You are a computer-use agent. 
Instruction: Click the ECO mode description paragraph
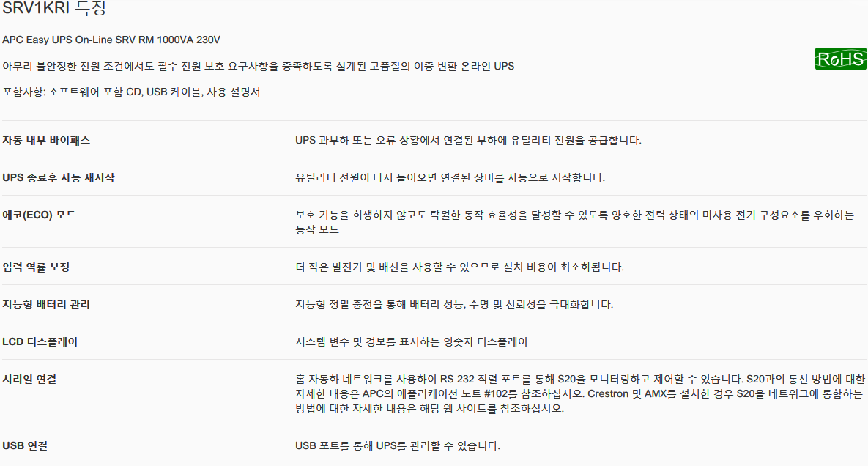click(574, 222)
